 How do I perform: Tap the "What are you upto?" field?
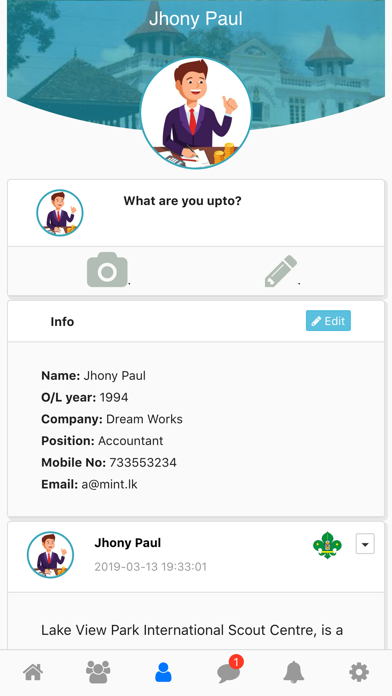click(x=182, y=201)
